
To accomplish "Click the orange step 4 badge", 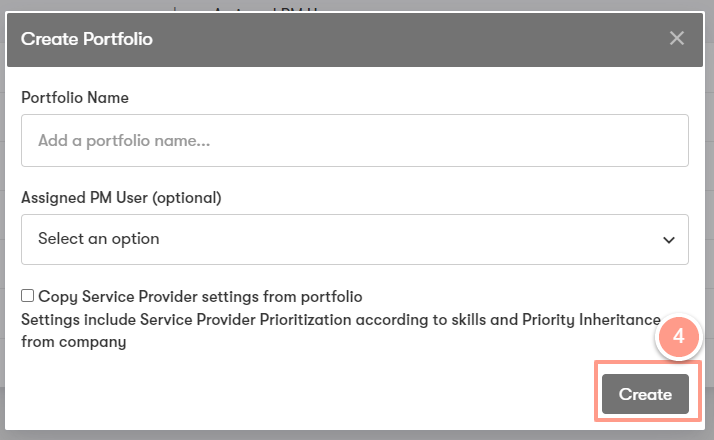I will pos(679,337).
